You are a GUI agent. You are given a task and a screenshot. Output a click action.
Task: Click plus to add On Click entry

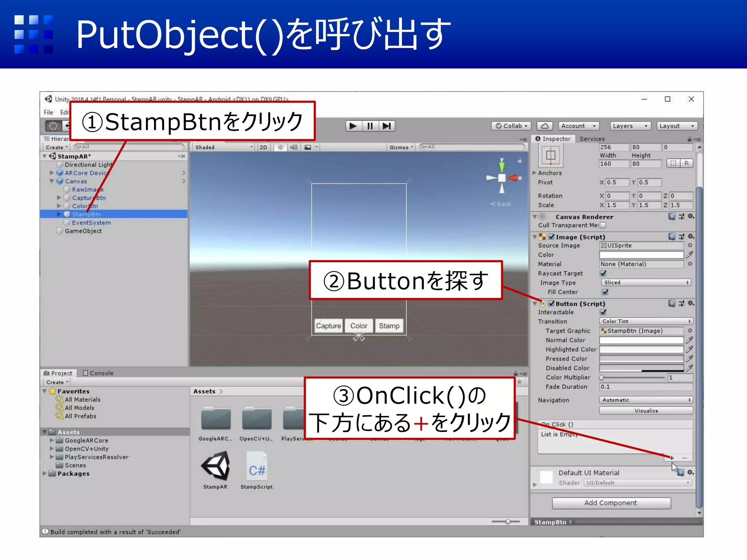tap(671, 458)
